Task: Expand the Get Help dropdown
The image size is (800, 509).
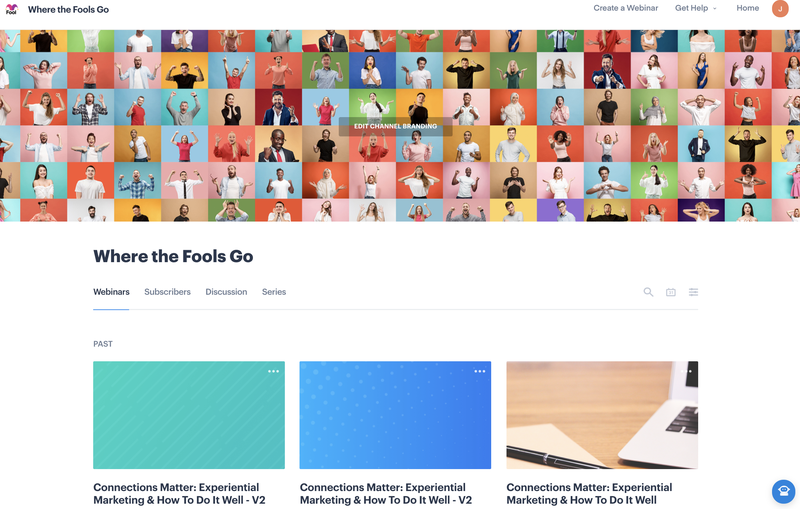Action: click(x=695, y=8)
